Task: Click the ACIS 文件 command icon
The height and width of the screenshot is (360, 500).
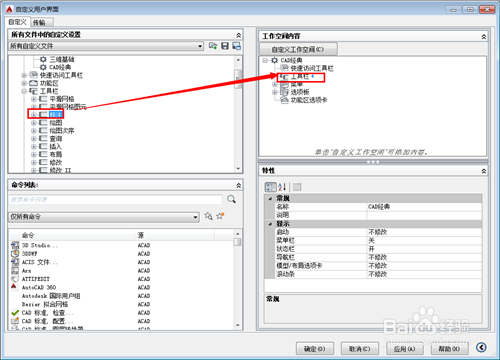Action: 15,262
